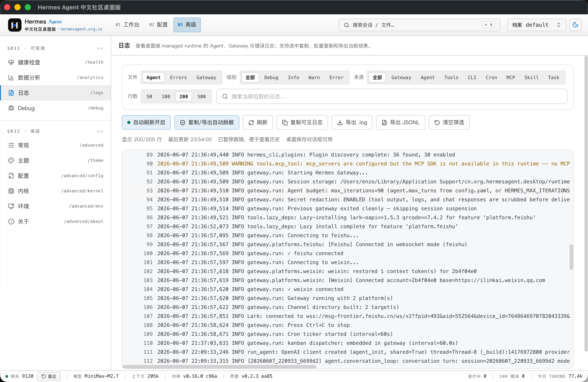Image resolution: width=588 pixels, height=382 pixels.
Task: Open 数据分析 /analytics page
Action: [x=56, y=78]
